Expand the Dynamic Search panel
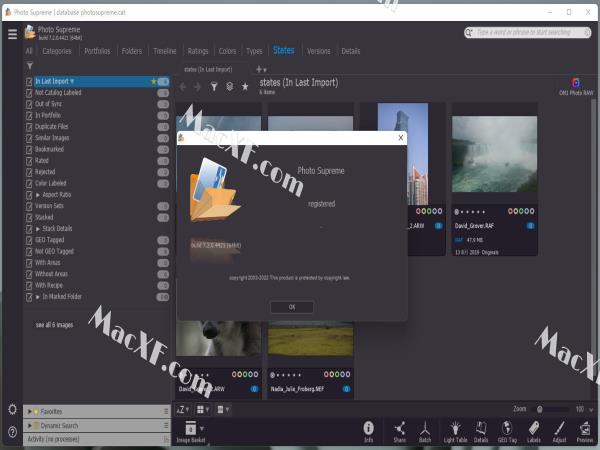Image resolution: width=600 pixels, height=450 pixels. pyautogui.click(x=29, y=426)
